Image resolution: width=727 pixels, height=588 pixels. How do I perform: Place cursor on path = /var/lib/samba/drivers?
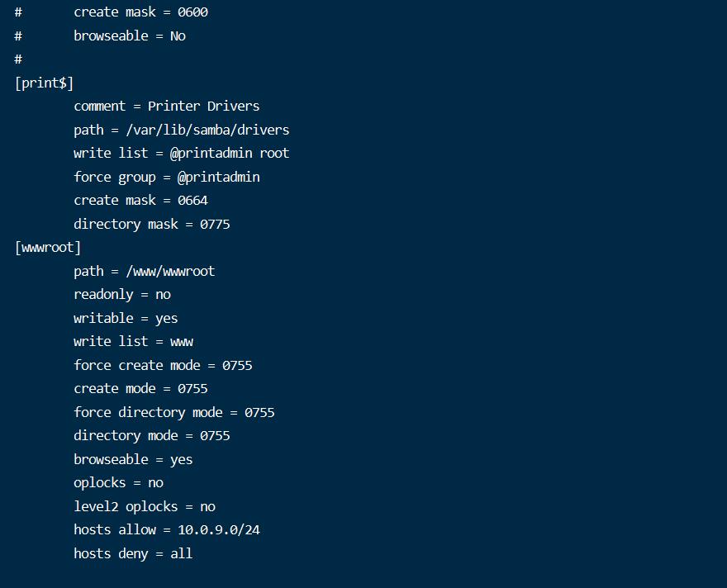pos(181,130)
